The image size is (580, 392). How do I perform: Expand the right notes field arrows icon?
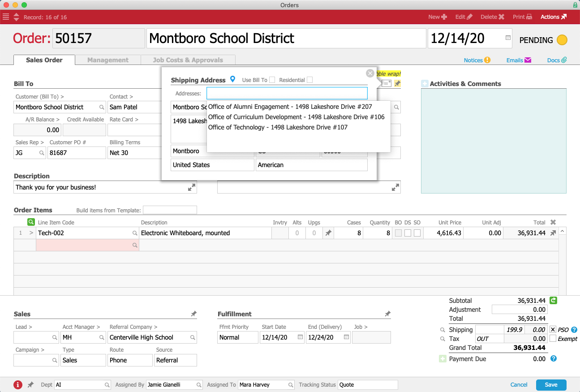(395, 187)
